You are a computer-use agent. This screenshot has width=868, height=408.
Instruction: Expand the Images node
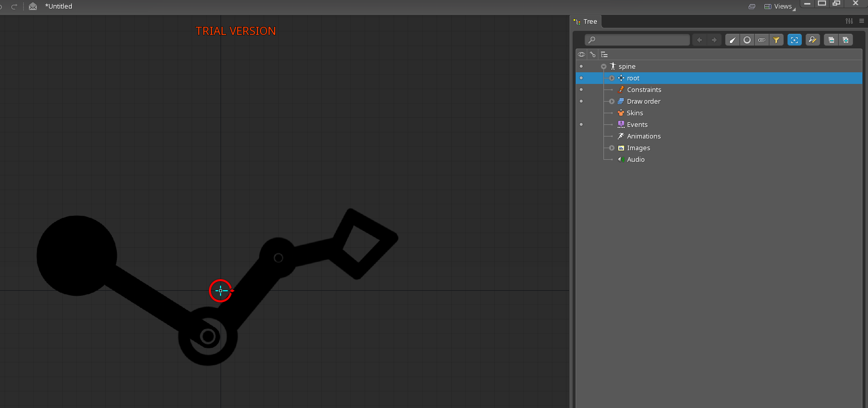click(x=612, y=148)
